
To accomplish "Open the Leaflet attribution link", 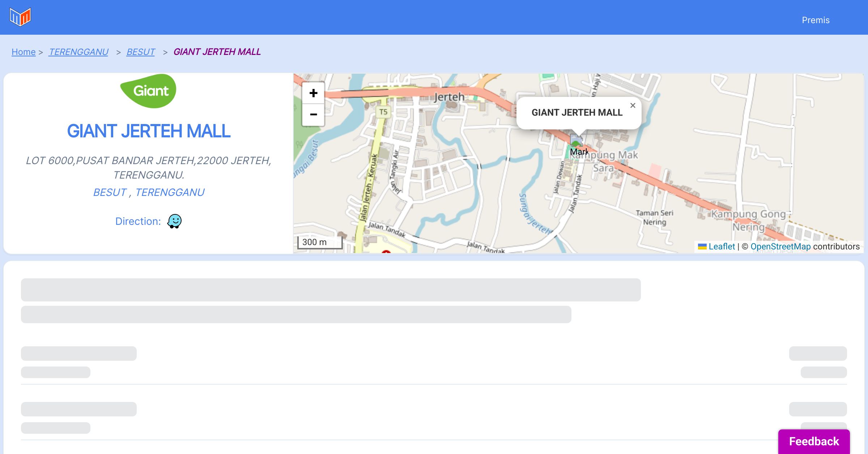I will (x=722, y=247).
